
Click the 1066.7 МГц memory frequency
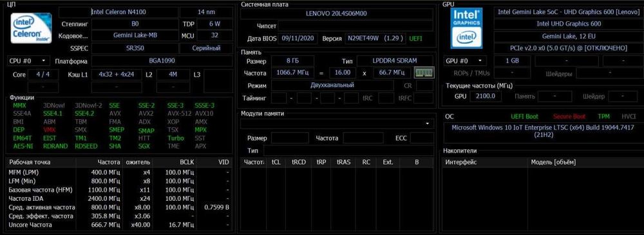[x=293, y=73]
